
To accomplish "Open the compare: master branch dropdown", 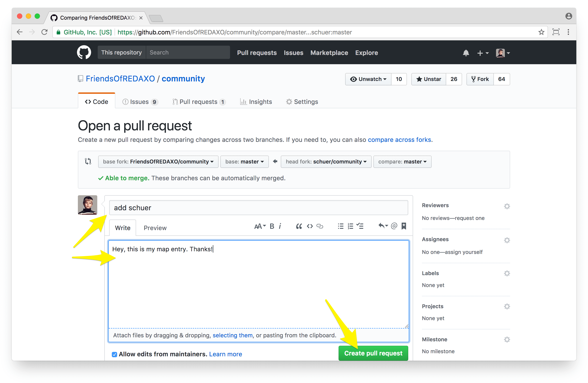I will [402, 161].
